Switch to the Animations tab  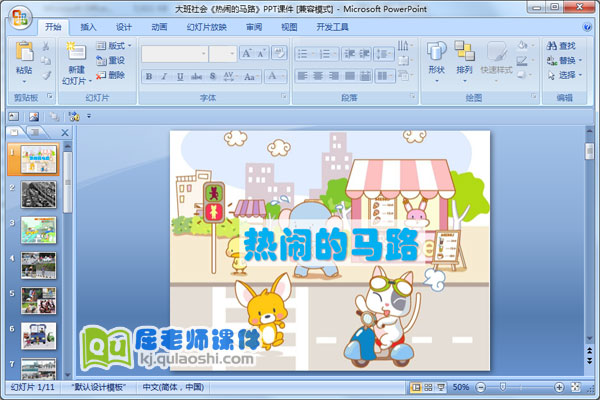(159, 27)
